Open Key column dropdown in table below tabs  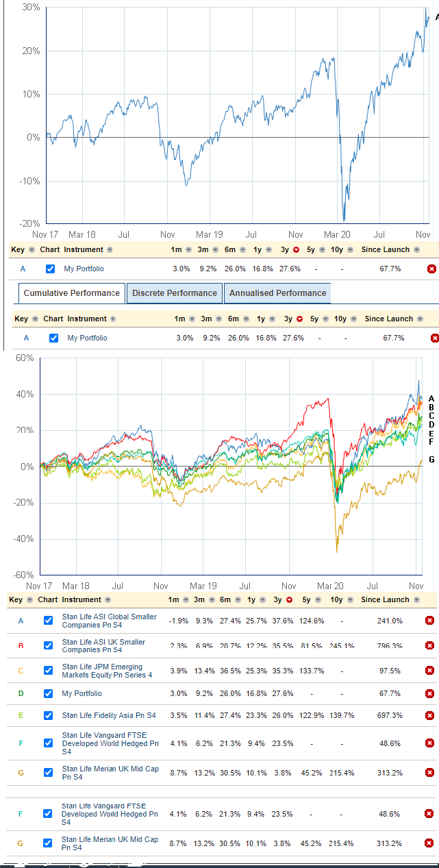[x=34, y=319]
